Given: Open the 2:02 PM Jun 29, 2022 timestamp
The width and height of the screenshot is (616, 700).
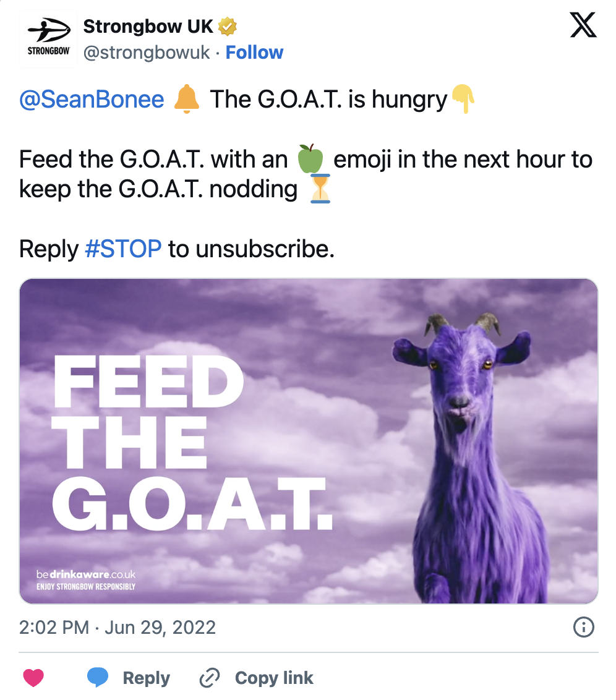Looking at the screenshot, I should (118, 627).
